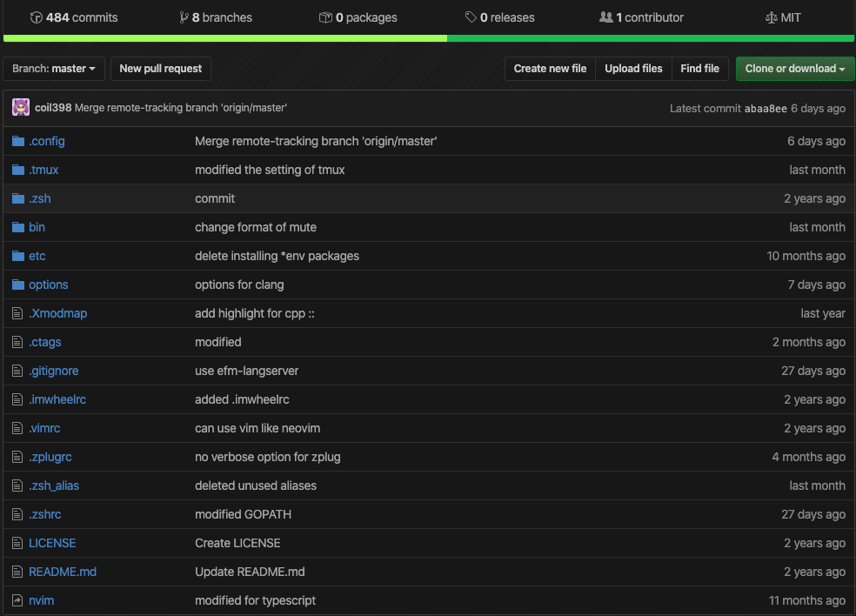
Task: Click the nvim symlink file icon
Action: pyautogui.click(x=17, y=600)
